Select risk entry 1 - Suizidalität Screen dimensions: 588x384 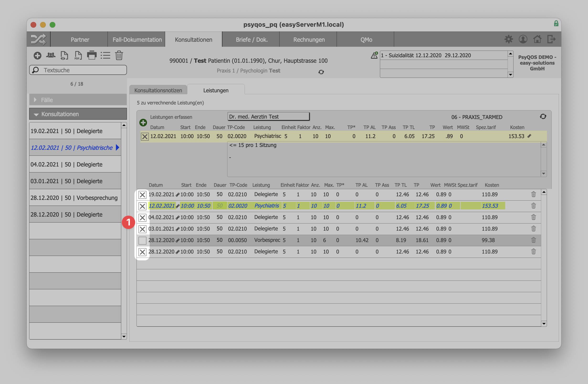444,55
